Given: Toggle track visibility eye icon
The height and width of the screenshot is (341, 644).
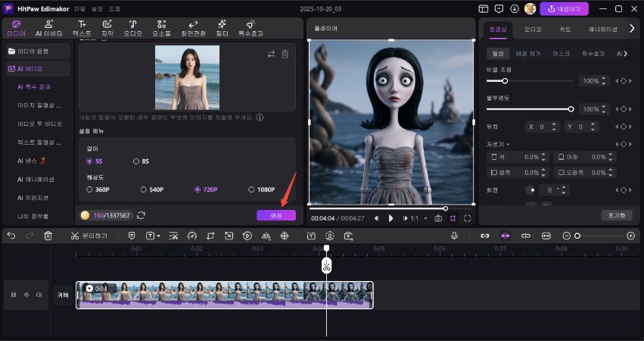Looking at the screenshot, I should (26, 294).
